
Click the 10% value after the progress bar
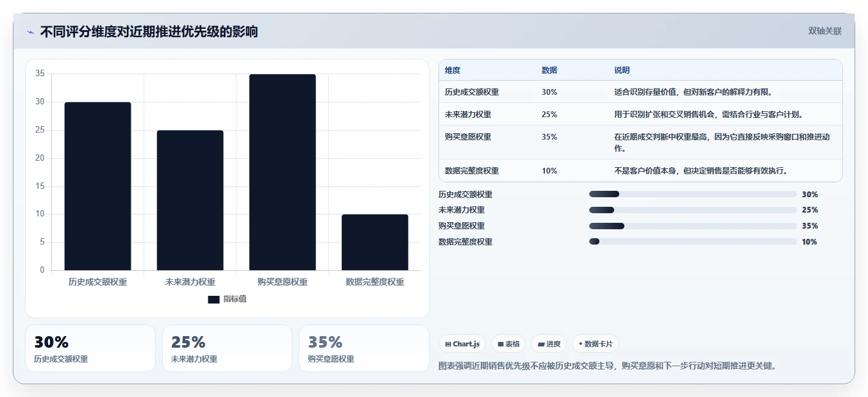click(810, 242)
